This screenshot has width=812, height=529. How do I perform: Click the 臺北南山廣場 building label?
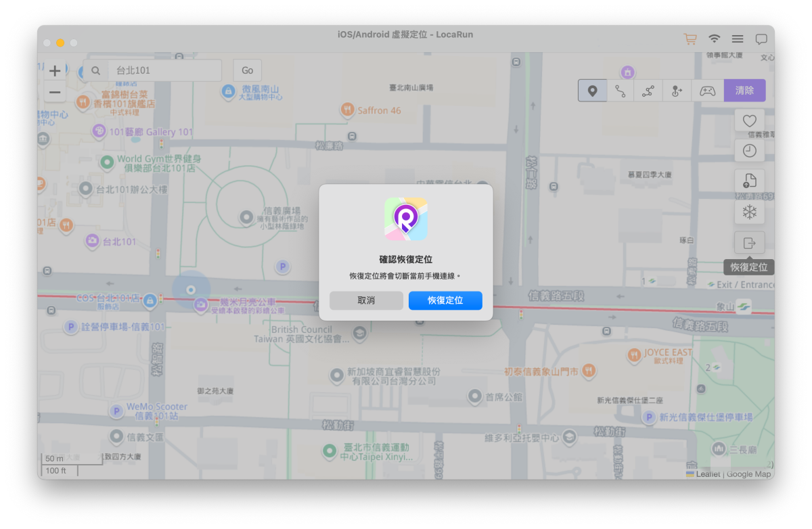point(411,88)
